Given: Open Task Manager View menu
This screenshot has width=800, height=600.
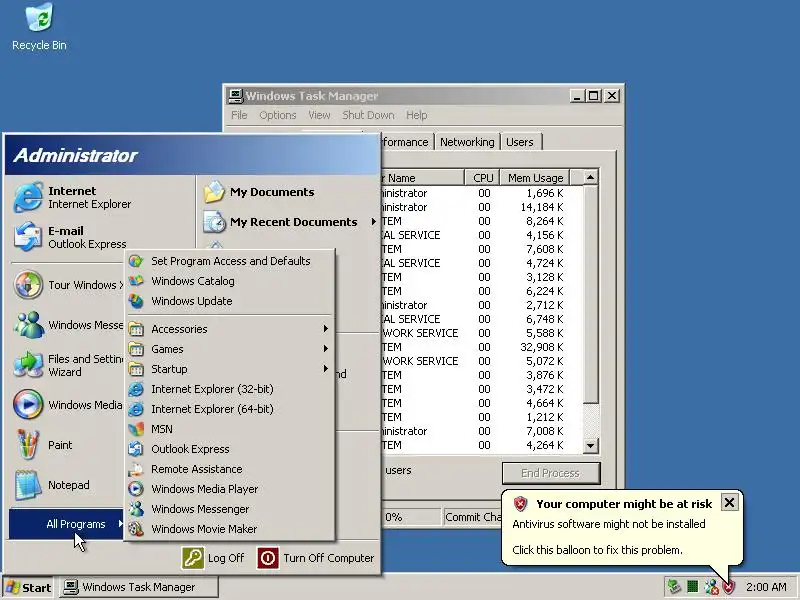Looking at the screenshot, I should pyautogui.click(x=319, y=115).
